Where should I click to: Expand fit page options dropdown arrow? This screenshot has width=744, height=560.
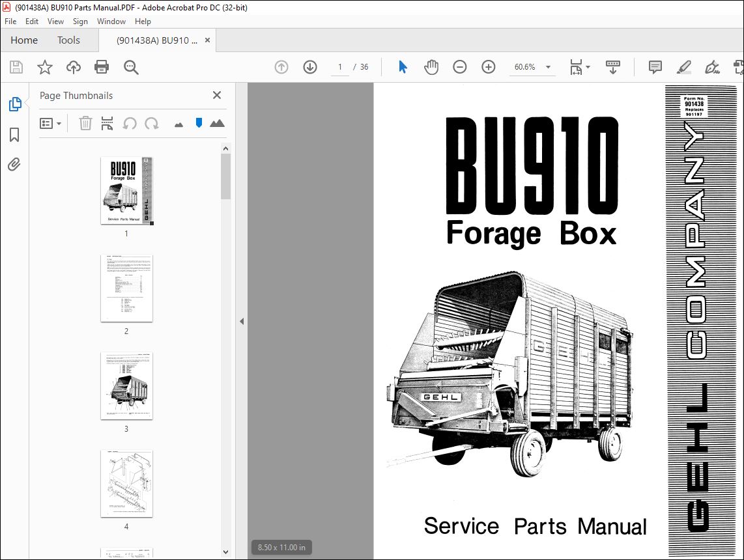point(588,67)
